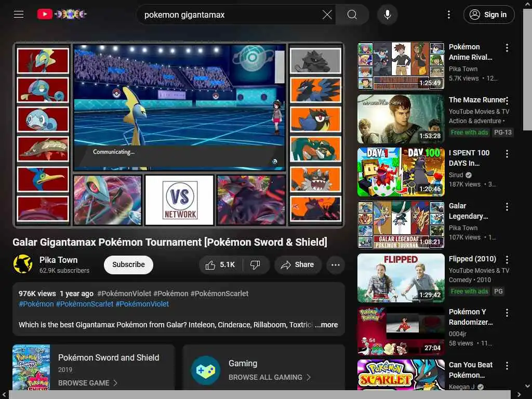The image size is (532, 399).
Task: Go to YouTube home via logo
Action: tap(62, 14)
